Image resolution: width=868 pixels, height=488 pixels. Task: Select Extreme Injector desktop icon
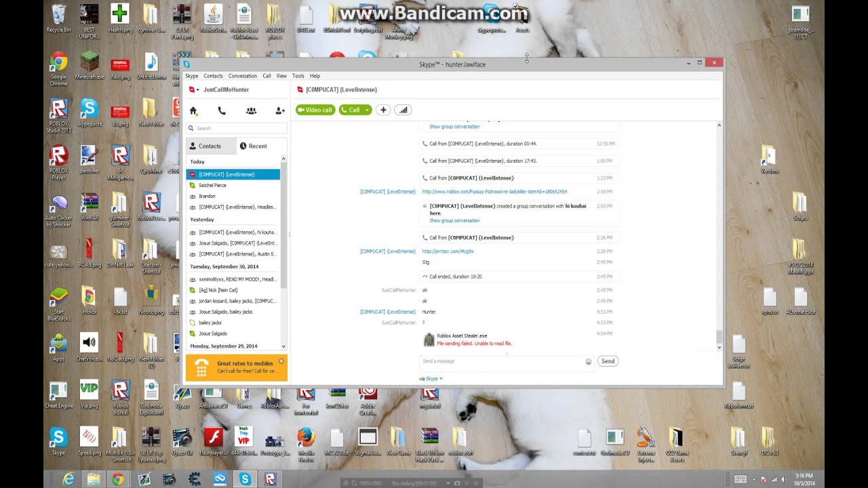[x=646, y=445]
